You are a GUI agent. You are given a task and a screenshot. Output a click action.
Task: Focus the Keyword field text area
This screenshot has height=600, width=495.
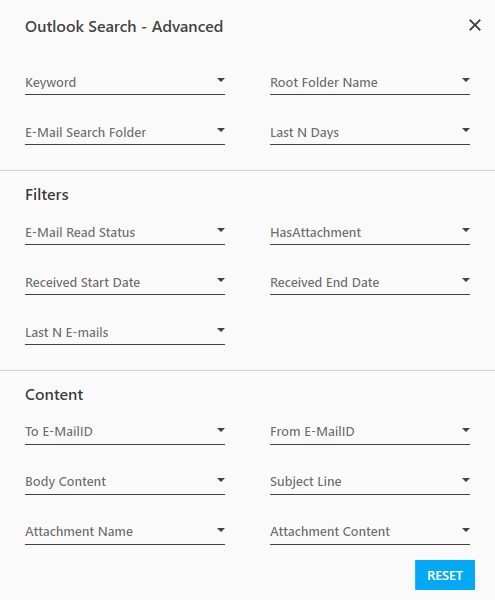[x=119, y=83]
